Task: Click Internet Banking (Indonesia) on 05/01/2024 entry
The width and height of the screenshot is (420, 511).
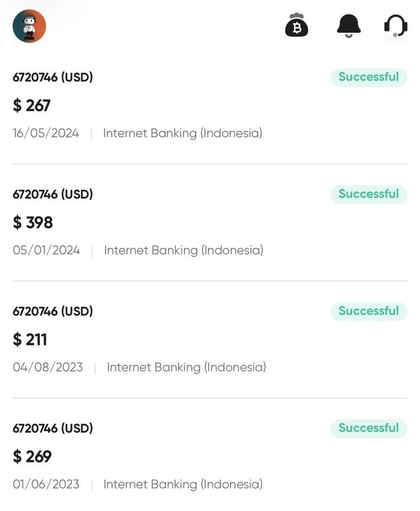Action: tap(184, 250)
